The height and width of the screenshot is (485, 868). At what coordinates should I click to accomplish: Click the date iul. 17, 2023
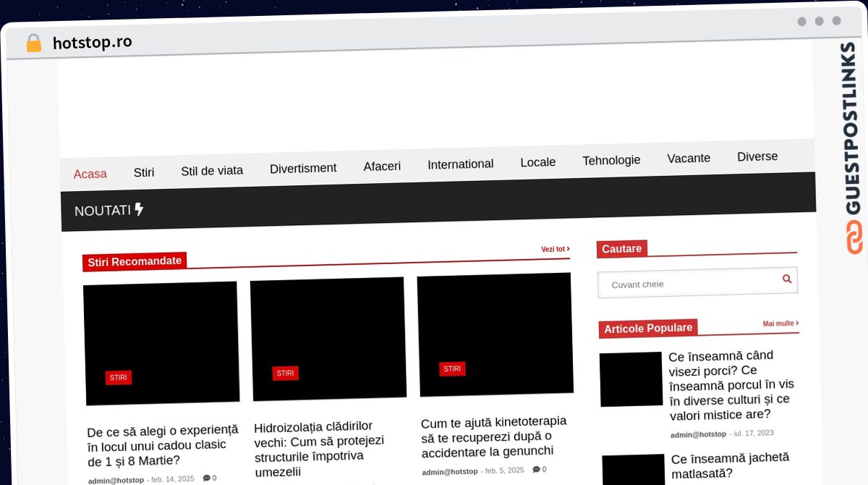click(754, 433)
